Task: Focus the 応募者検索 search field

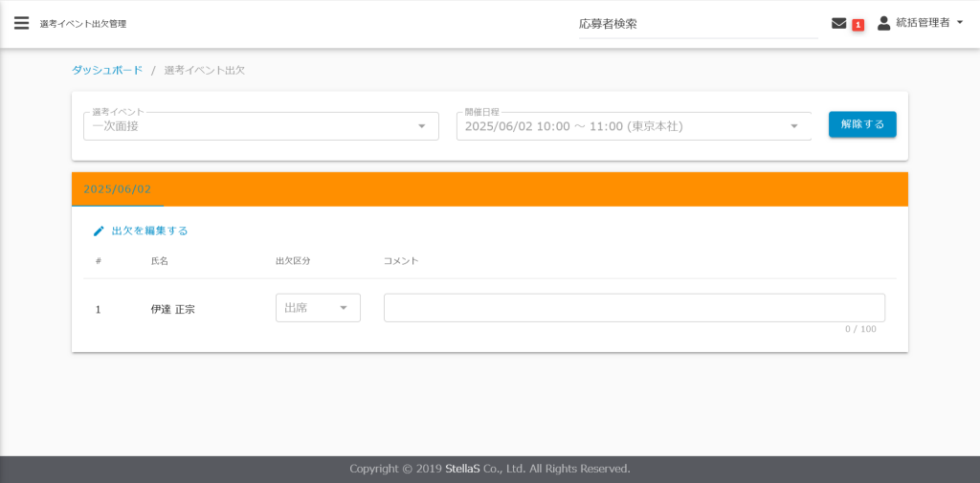Action: pyautogui.click(x=698, y=24)
